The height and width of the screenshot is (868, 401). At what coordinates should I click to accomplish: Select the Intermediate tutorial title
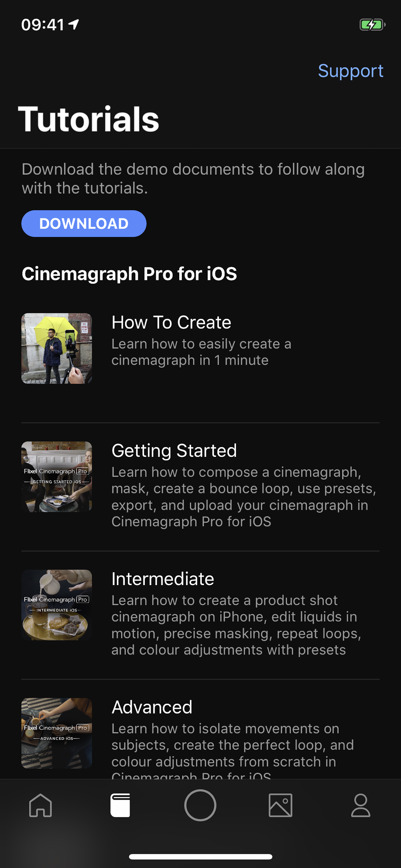(x=163, y=579)
